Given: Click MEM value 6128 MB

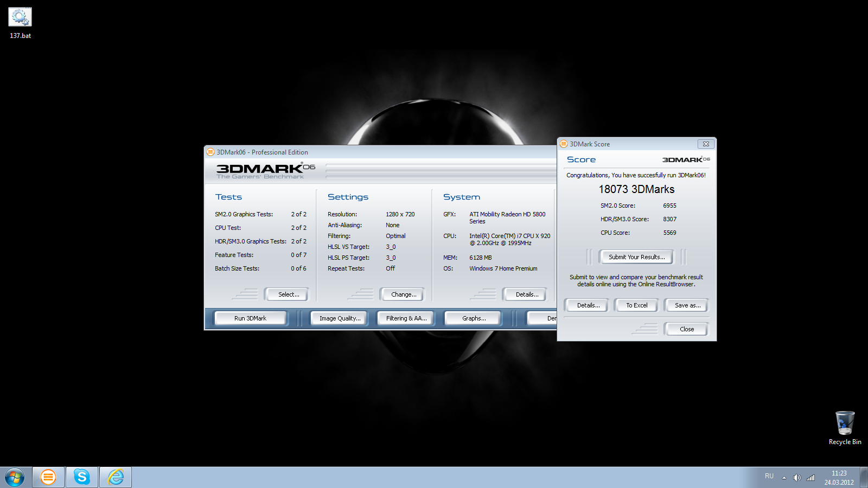Looking at the screenshot, I should point(480,258).
